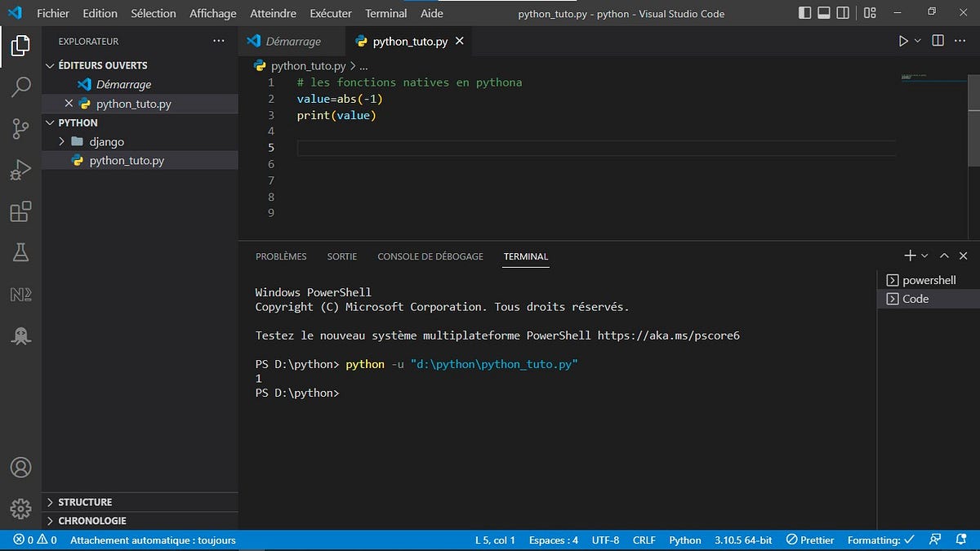Open the Explorer view icon
This screenshot has width=980, height=551.
pyautogui.click(x=20, y=47)
